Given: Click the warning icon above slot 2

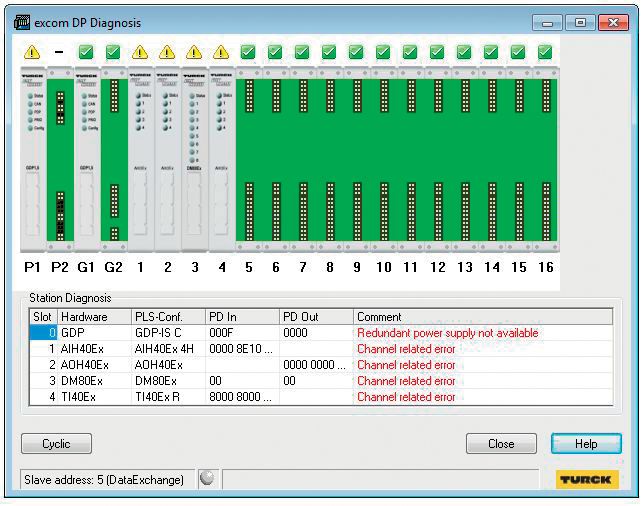Looking at the screenshot, I should [167, 52].
